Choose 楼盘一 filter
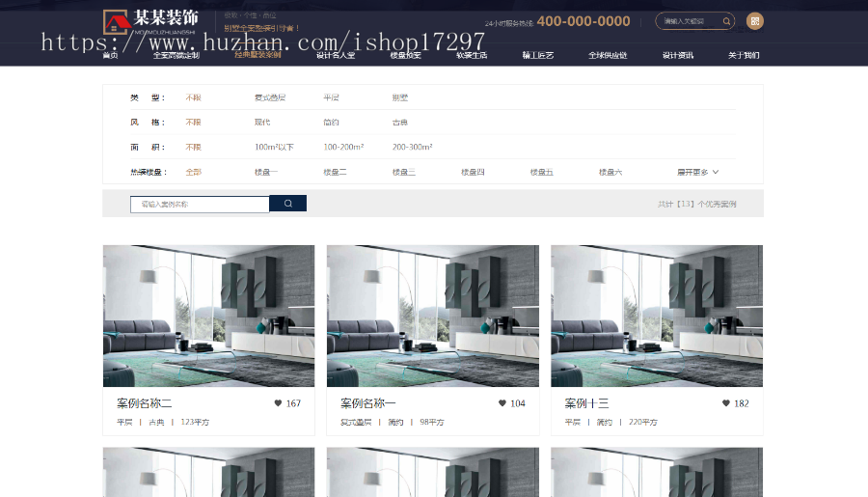 pos(266,173)
